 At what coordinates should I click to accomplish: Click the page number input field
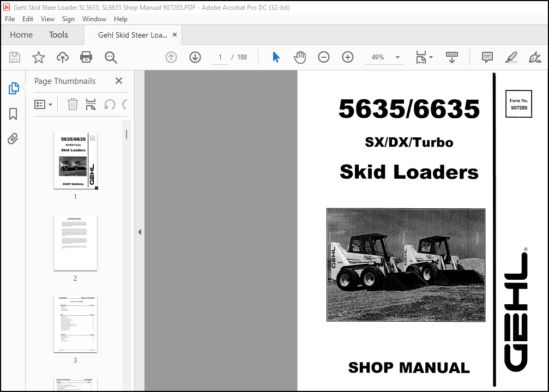[220, 57]
